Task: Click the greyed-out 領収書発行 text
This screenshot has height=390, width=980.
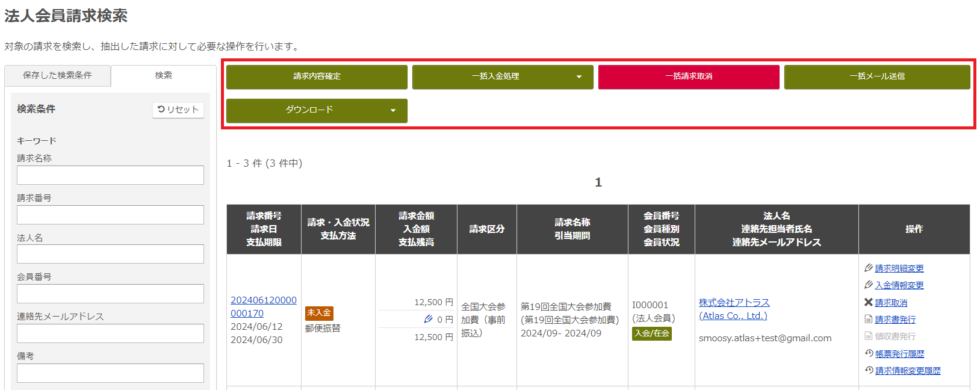Action: (895, 336)
